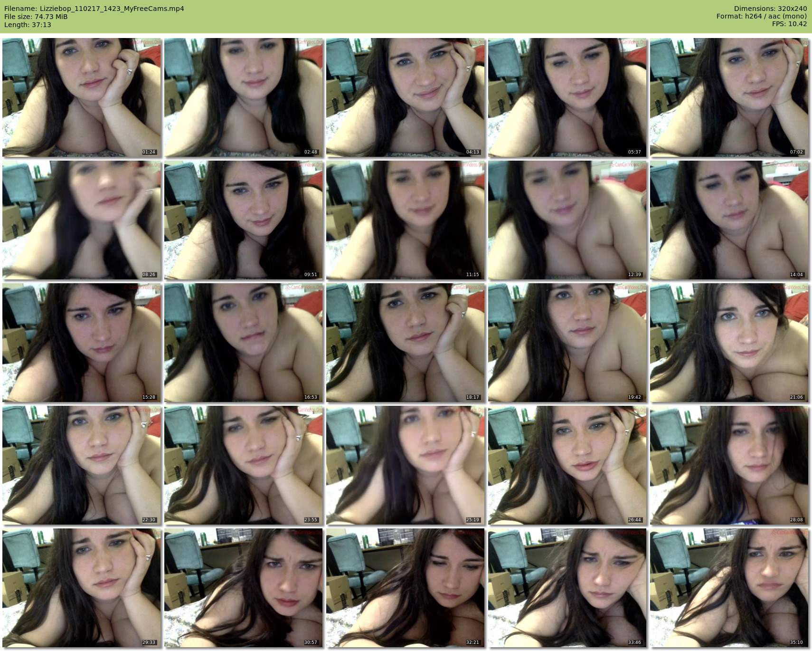Click the Dimensions 320x240 header text
812x651 pixels.
click(x=770, y=9)
